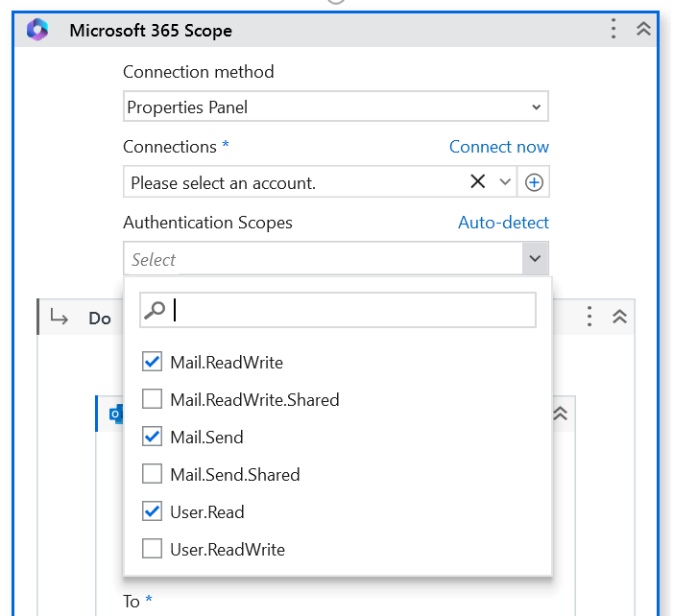Clear the selected account with X
The width and height of the screenshot is (673, 616).
[478, 181]
